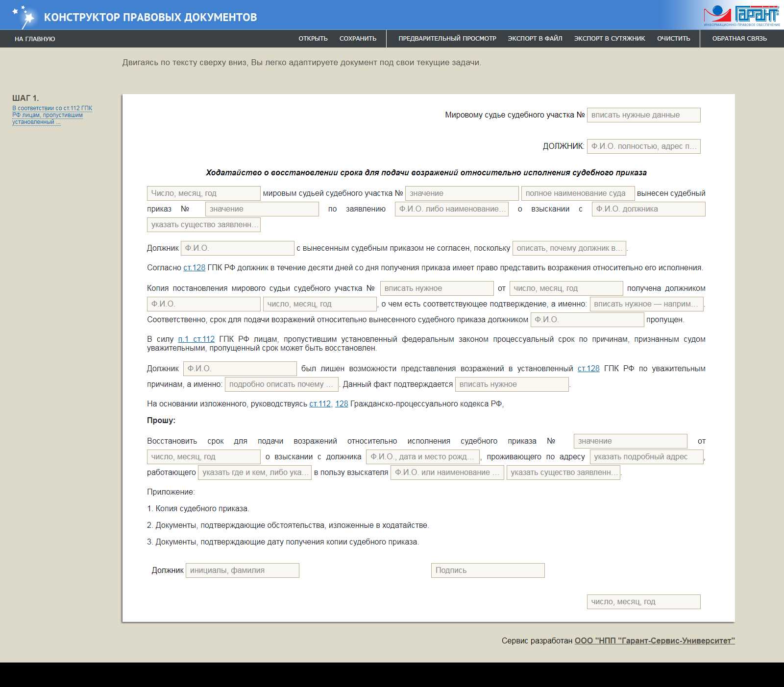Choose ЭКСПОРТ В СУТЯЖНИК

click(610, 38)
